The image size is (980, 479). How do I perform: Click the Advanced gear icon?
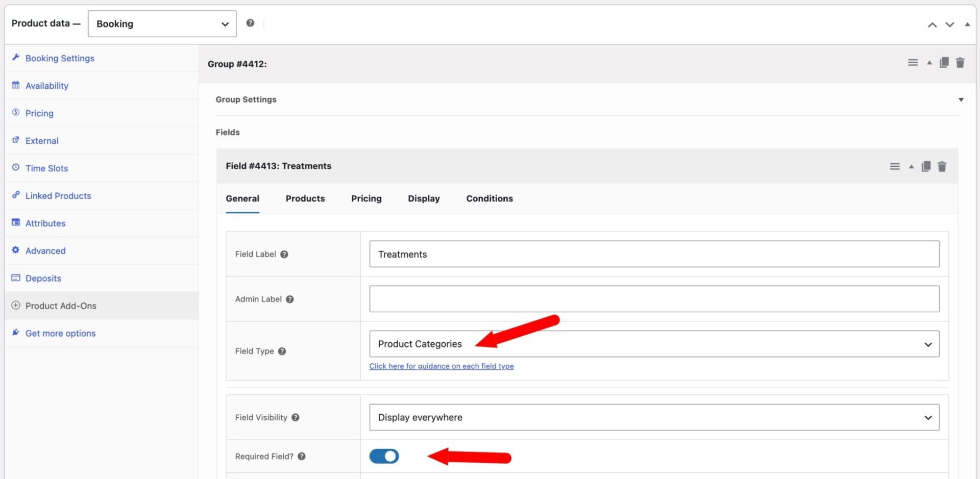[x=16, y=250]
